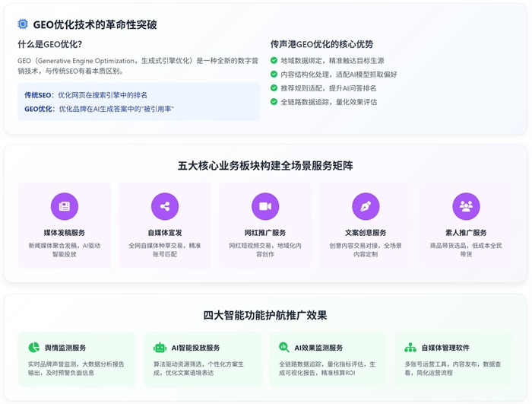This screenshot has height=404, width=532.
Task: Click the green pie chart icon for 舆情监测服务
Action: (34, 348)
